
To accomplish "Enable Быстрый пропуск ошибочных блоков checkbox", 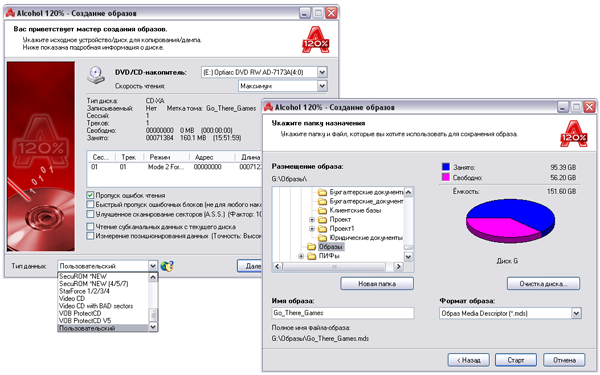I will (90, 204).
